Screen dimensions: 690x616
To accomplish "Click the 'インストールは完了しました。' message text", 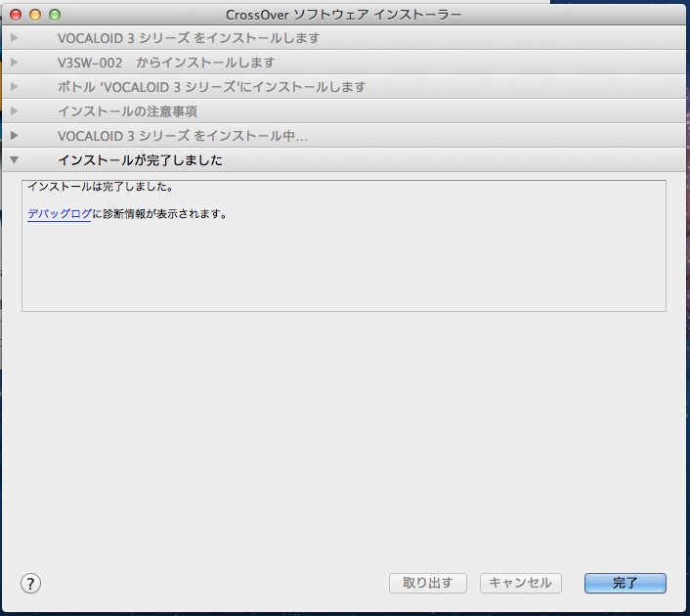I will (101, 187).
